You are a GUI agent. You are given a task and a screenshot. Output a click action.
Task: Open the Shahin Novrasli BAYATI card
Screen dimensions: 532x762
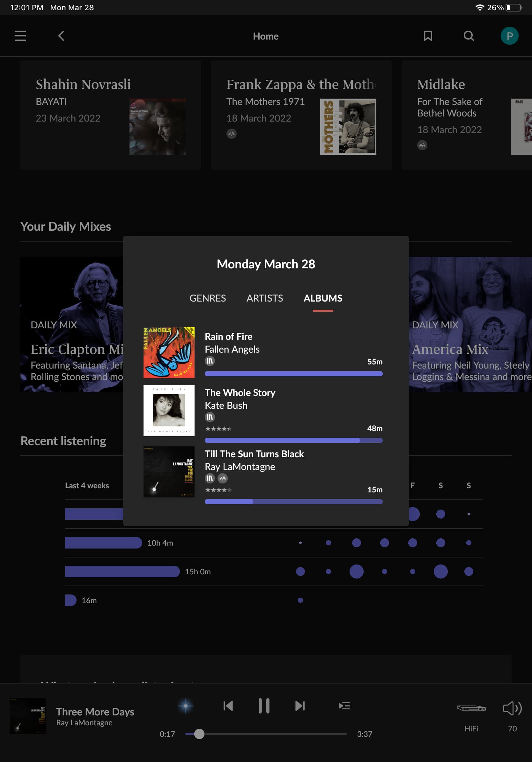click(x=110, y=115)
